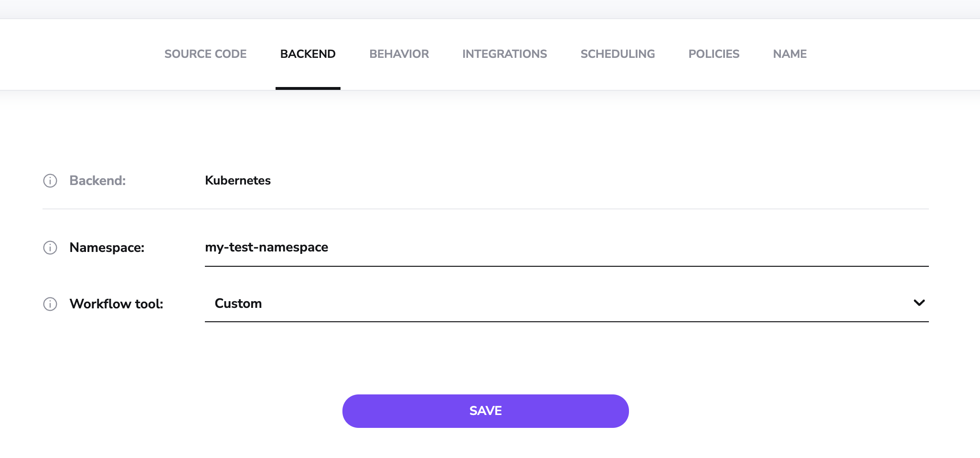Click the Namespace label
Viewport: 980px width, 458px height.
pos(107,248)
